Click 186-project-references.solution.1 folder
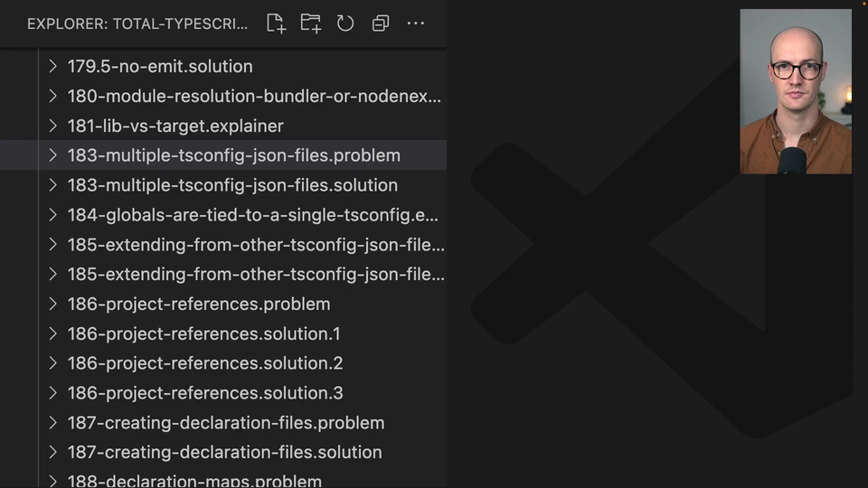This screenshot has width=868, height=488. coord(203,333)
